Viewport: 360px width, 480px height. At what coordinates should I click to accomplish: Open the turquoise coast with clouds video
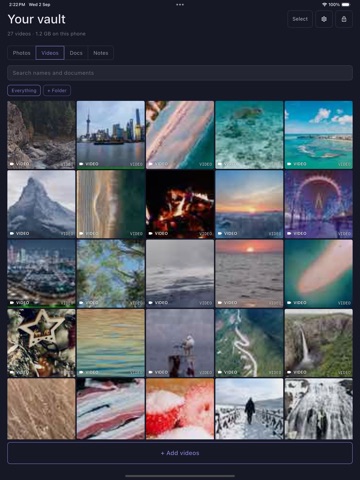coord(319,135)
